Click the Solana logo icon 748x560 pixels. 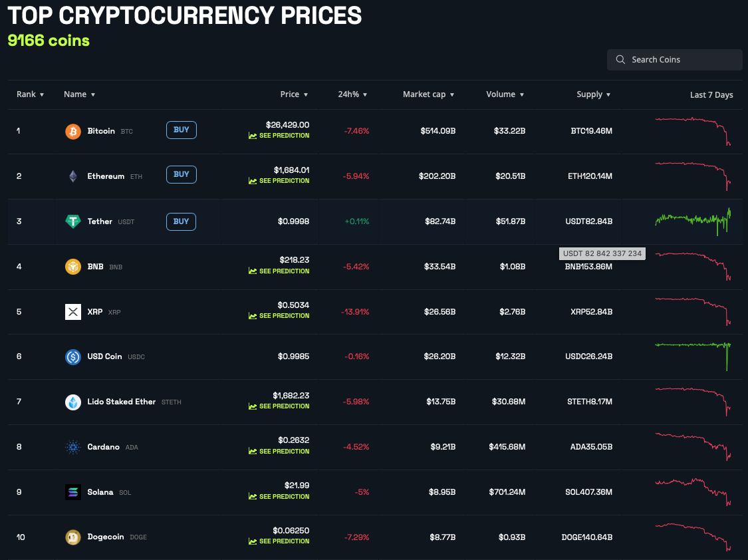(73, 492)
